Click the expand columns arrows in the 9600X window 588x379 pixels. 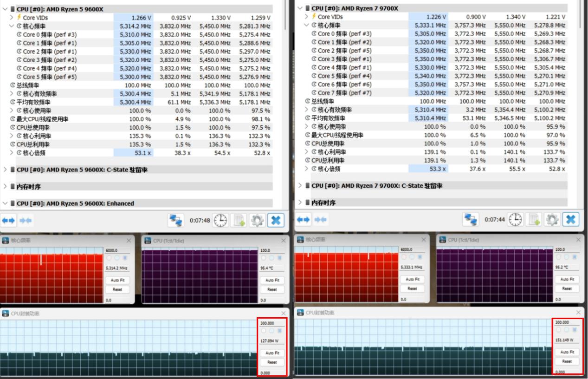[7, 219]
